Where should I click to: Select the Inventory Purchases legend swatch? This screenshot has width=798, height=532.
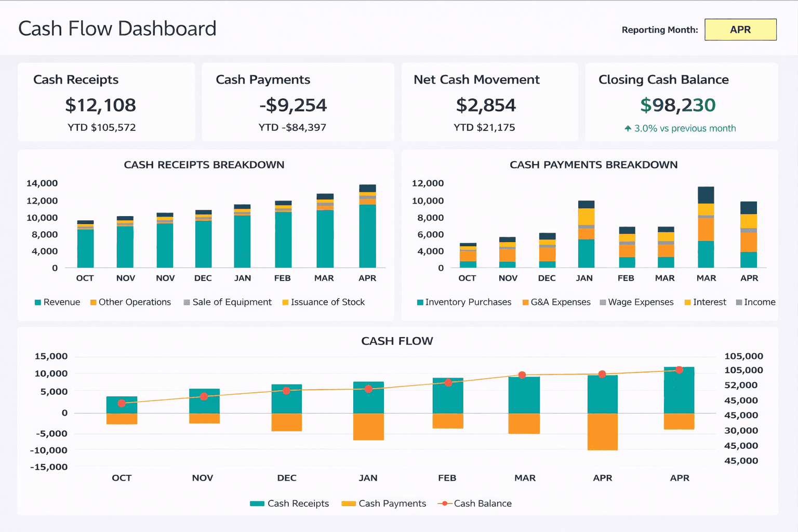point(419,302)
